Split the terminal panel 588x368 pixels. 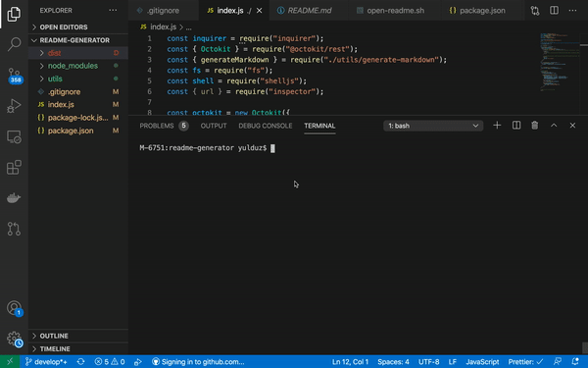[516, 126]
